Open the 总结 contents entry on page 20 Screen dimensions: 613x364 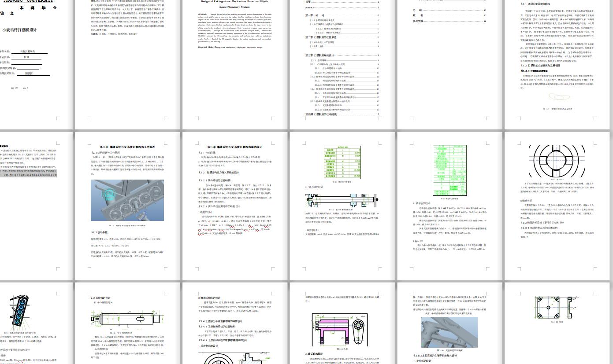pyautogui.click(x=450, y=10)
